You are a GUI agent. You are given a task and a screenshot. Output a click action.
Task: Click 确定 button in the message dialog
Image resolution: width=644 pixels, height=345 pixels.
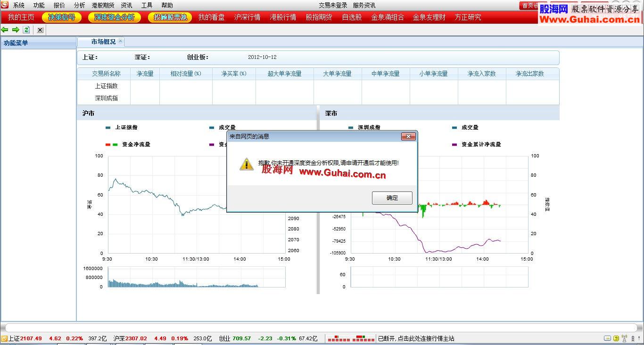click(x=392, y=198)
